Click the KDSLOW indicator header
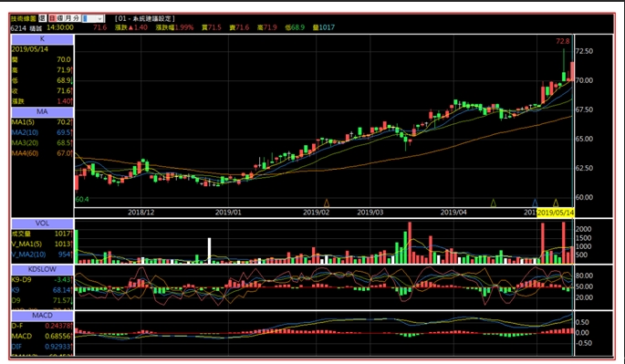The height and width of the screenshot is (364, 625). (x=42, y=269)
